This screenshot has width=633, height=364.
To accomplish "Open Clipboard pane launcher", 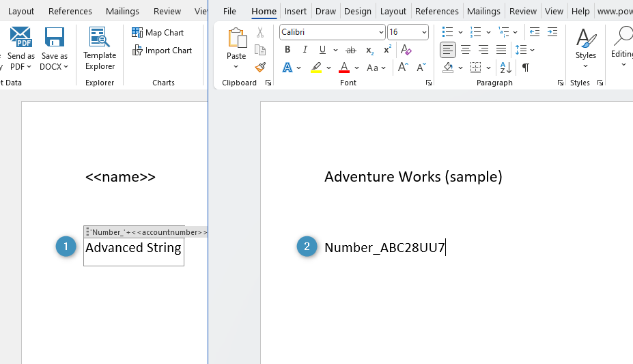I will pos(268,83).
